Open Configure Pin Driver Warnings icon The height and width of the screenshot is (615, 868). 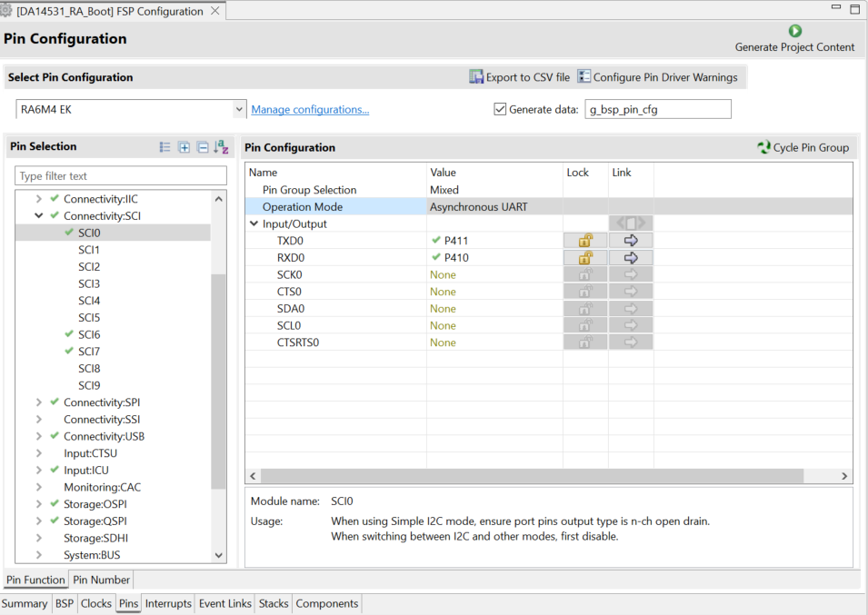click(584, 76)
